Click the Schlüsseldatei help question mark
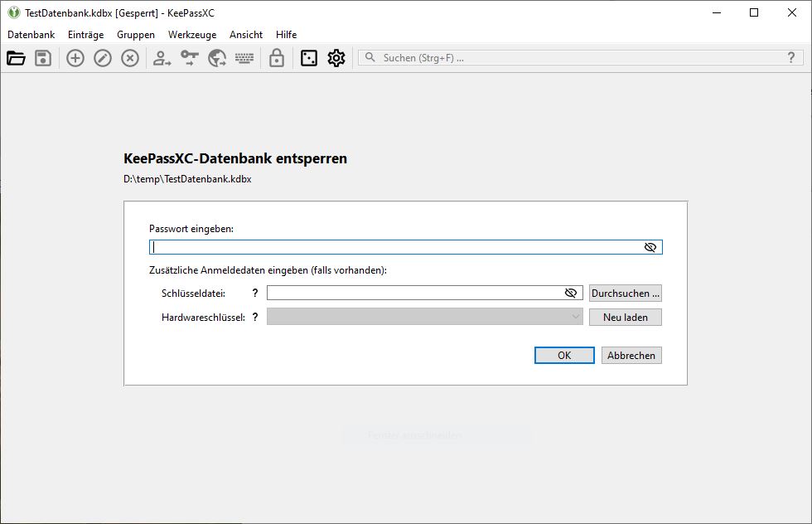Screen dimensions: 812x524 click(255, 293)
